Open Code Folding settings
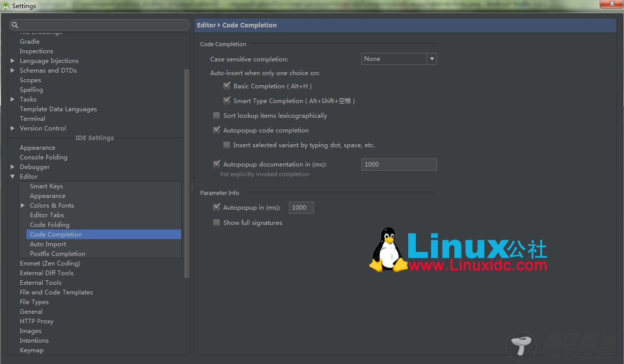624x364 pixels. point(50,225)
